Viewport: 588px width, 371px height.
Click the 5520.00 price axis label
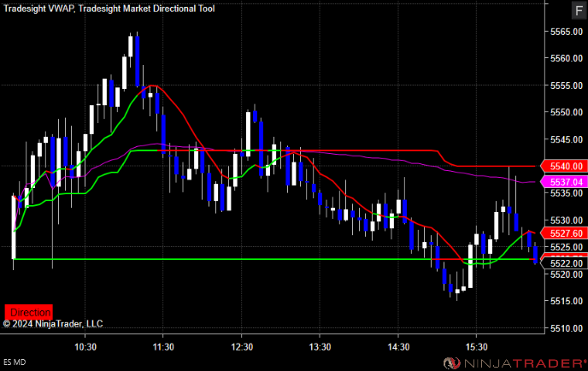567,274
